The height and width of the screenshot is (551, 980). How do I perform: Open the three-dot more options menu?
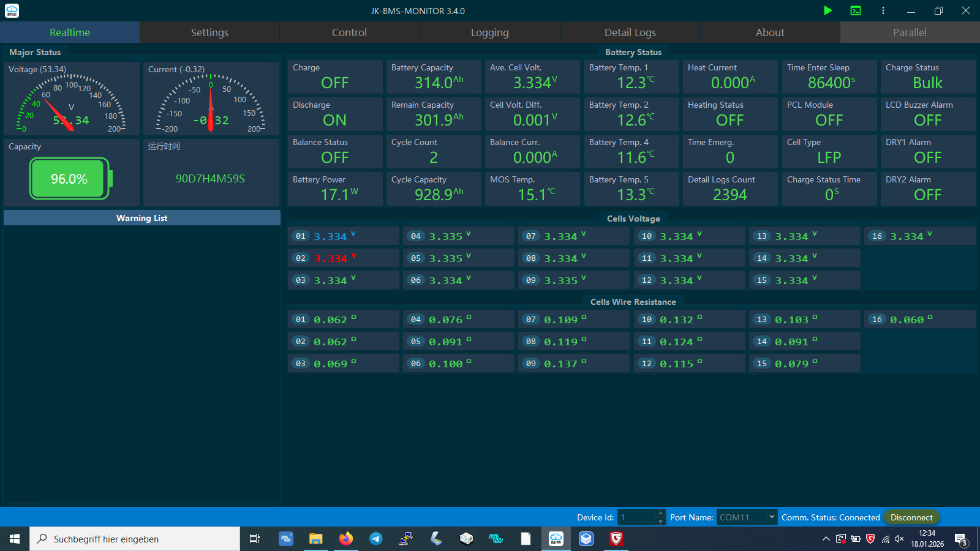pyautogui.click(x=883, y=10)
